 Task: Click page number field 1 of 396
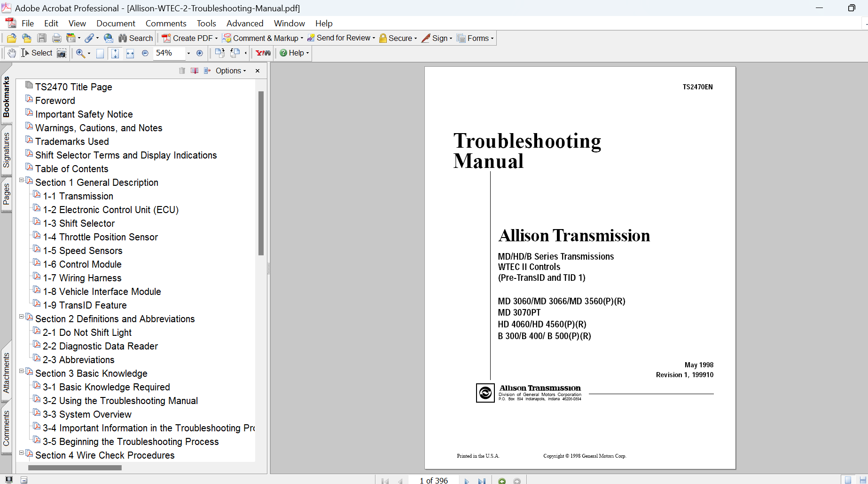point(433,480)
